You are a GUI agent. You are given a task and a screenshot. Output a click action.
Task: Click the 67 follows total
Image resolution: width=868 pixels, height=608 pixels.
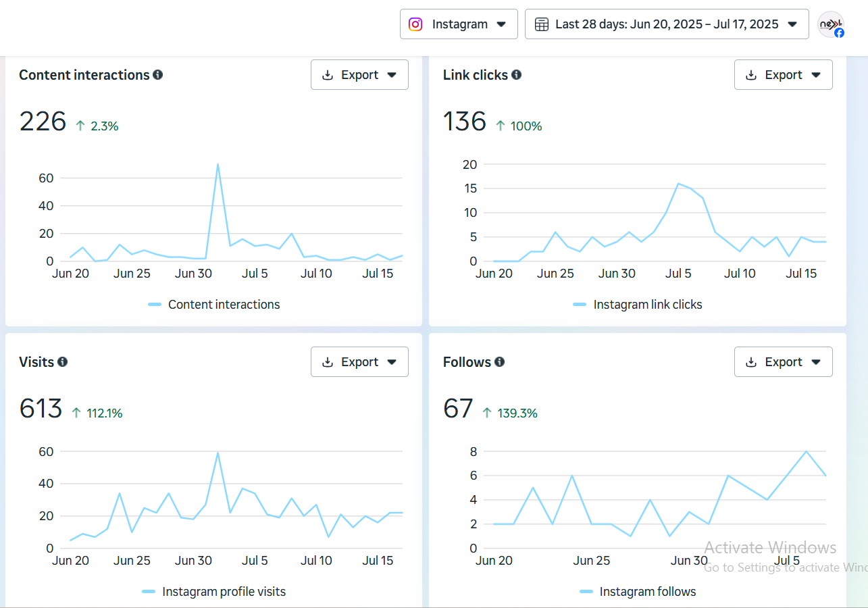[458, 409]
